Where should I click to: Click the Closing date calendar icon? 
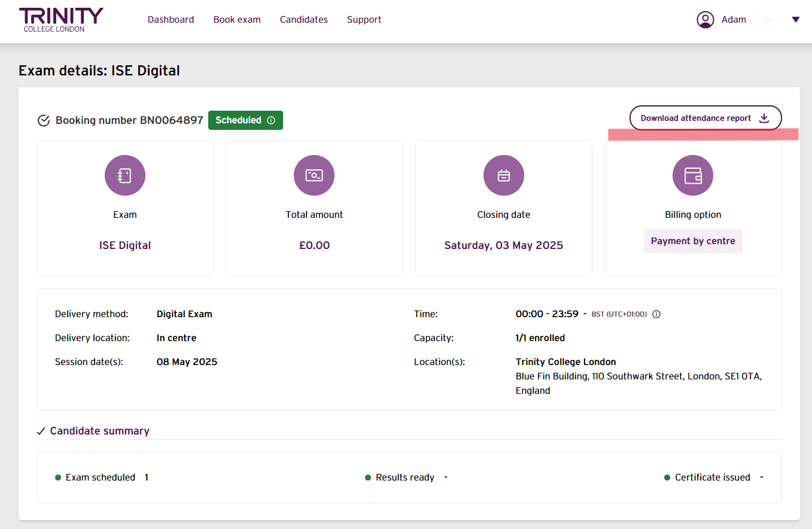pos(504,175)
